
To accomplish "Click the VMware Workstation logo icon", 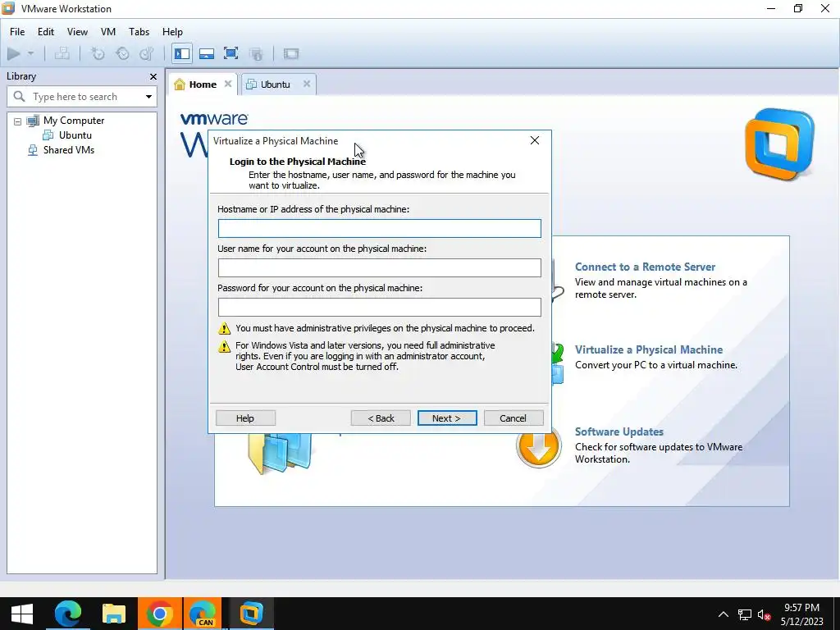I will pyautogui.click(x=779, y=144).
